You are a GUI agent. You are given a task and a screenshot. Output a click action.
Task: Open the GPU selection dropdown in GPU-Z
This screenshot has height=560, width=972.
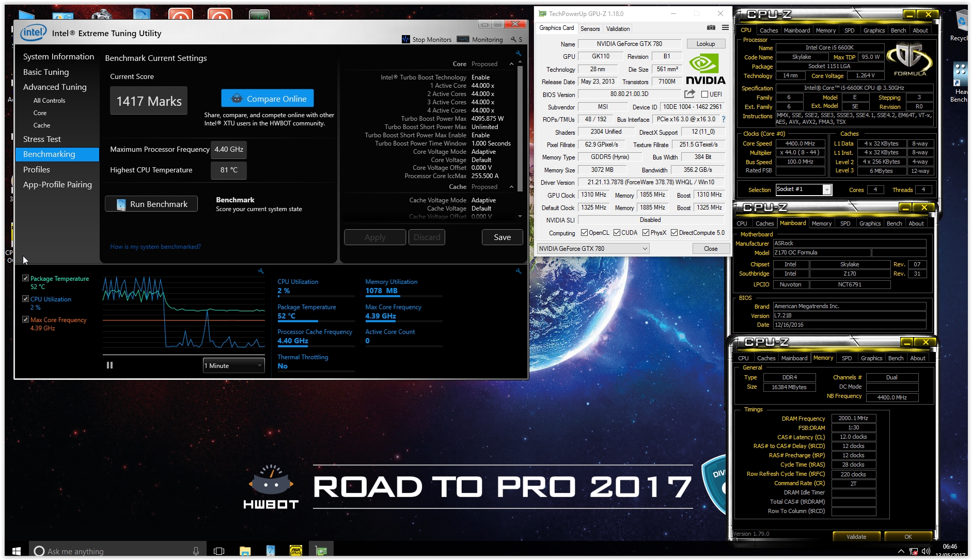point(593,248)
